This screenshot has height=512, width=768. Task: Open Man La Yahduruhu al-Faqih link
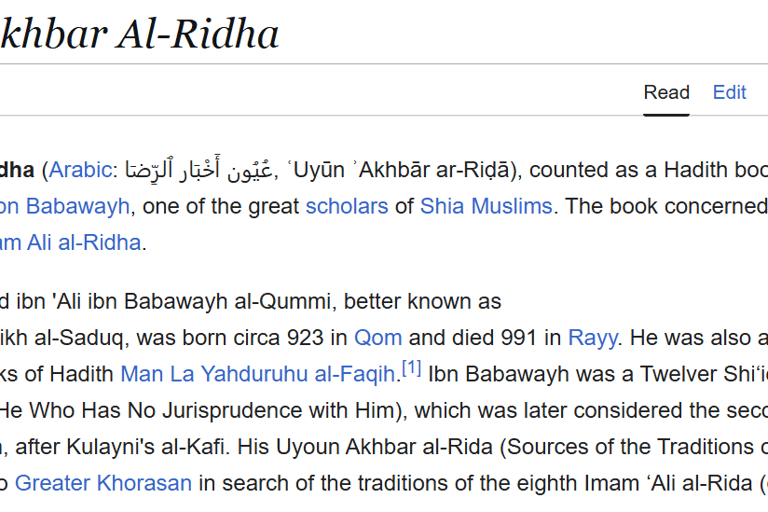(x=258, y=374)
